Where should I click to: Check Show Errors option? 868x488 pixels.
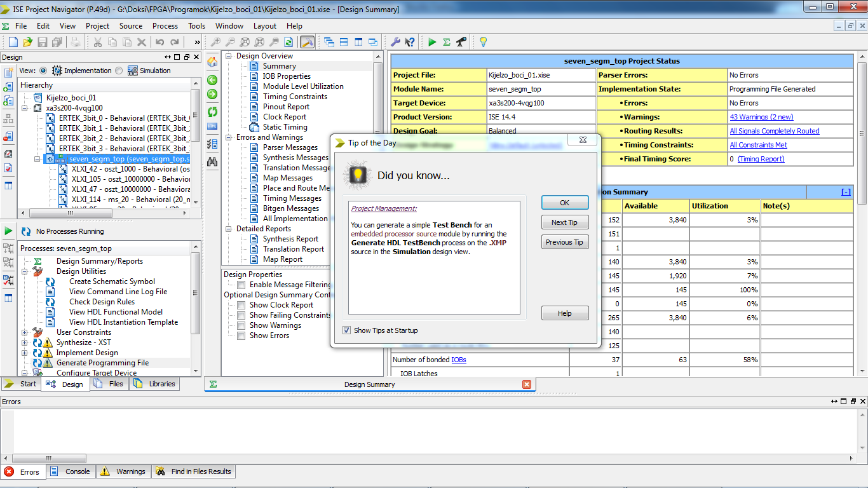coord(241,335)
